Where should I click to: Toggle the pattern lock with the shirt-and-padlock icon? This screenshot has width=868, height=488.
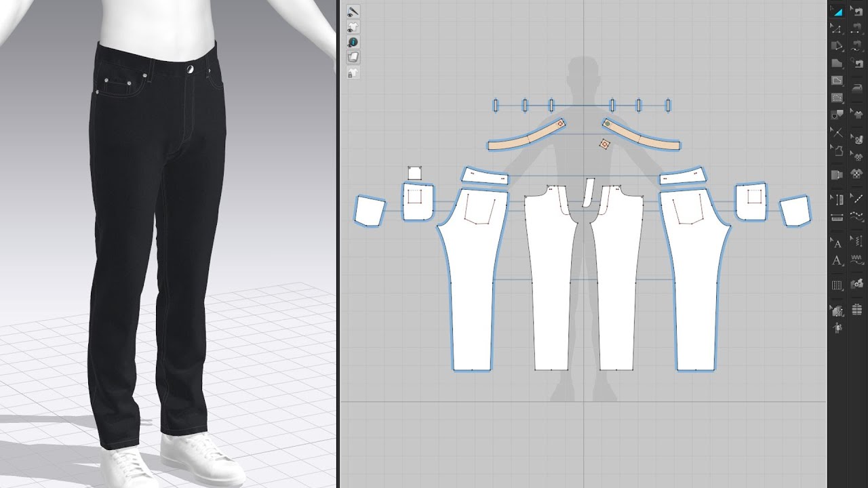tap(353, 73)
